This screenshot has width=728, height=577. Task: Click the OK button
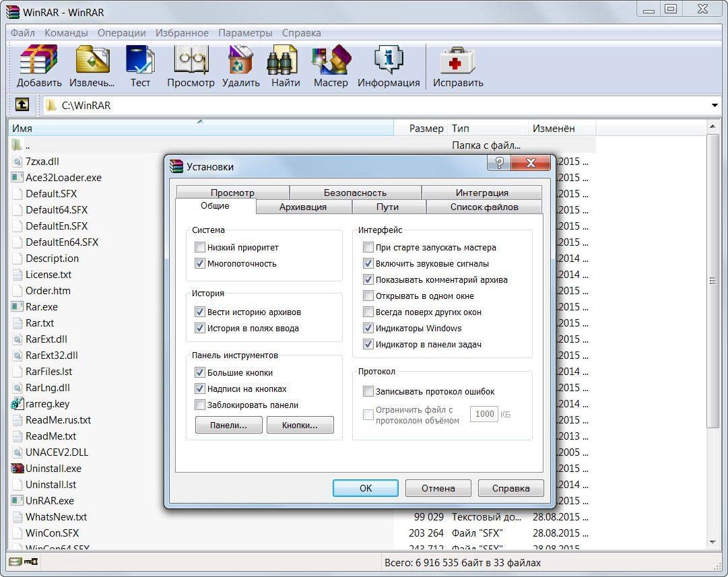click(366, 488)
